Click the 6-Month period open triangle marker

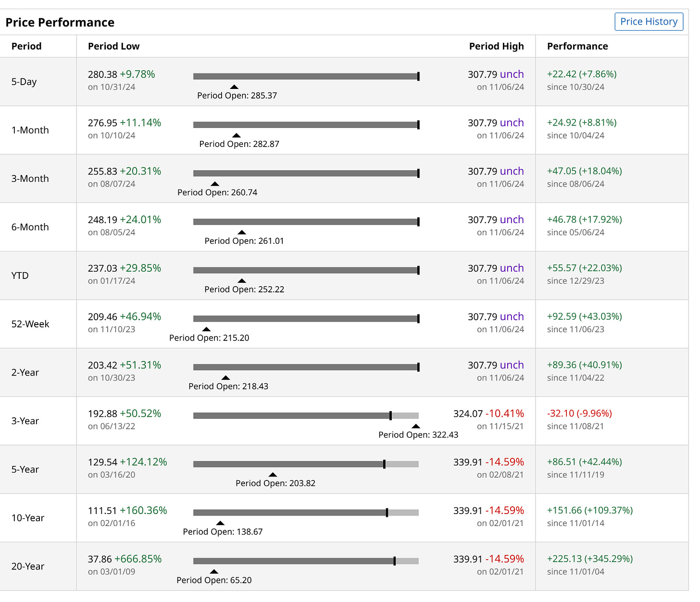(242, 232)
